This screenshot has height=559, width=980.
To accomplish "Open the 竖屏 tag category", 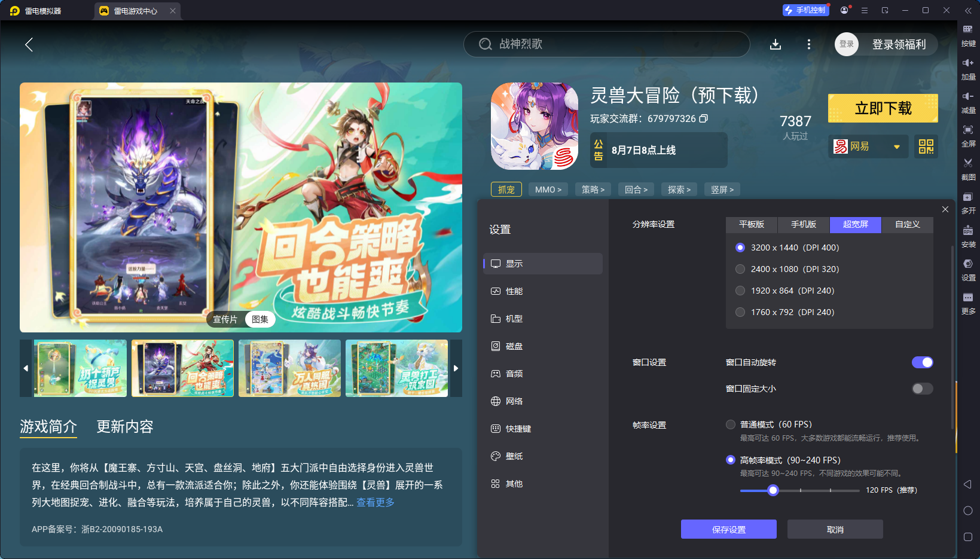I will tap(722, 190).
